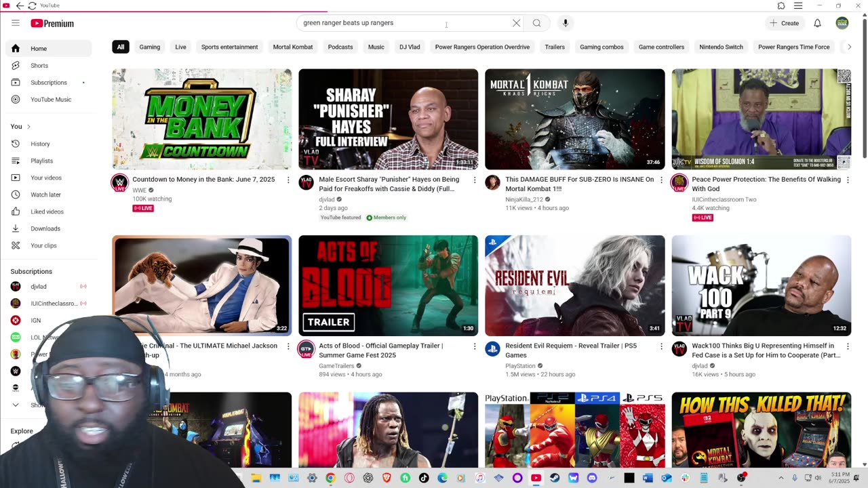Select the DJ Vlad chip
Viewport: 868px width, 488px height.
click(x=410, y=47)
